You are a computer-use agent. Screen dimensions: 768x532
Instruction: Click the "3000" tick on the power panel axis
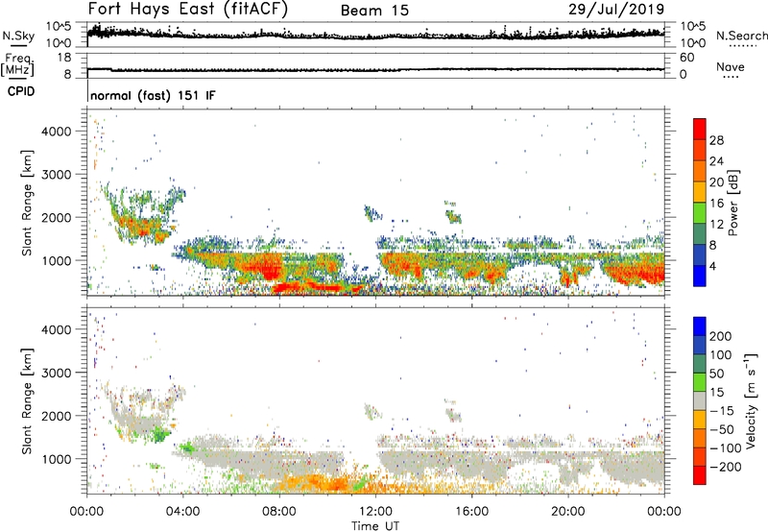[x=57, y=175]
